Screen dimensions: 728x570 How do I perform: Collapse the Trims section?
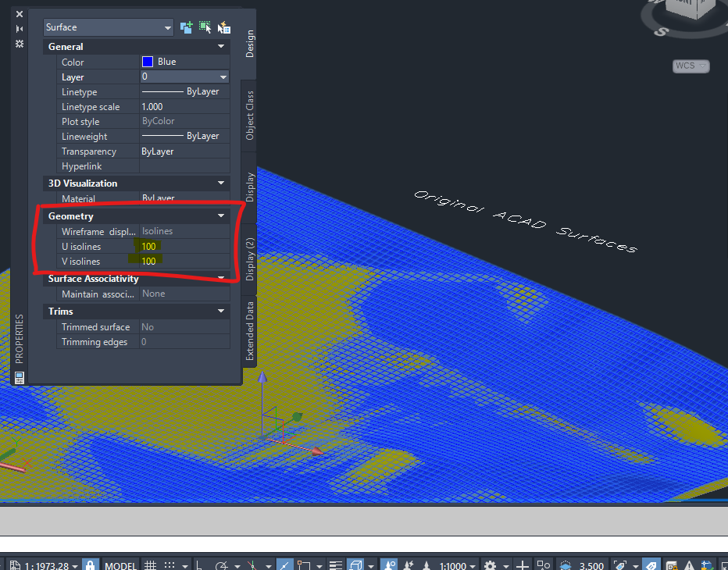pos(221,311)
